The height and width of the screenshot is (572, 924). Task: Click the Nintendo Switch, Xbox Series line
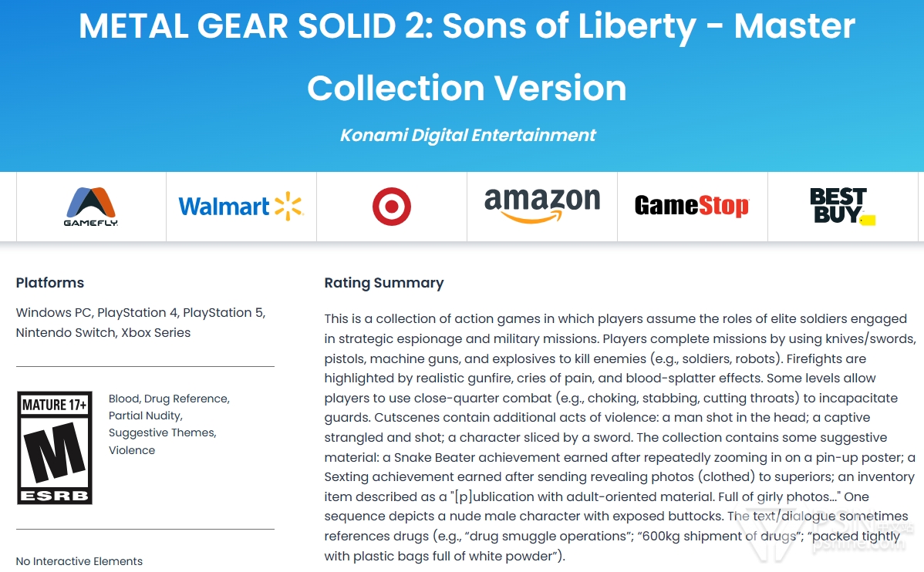pos(103,332)
